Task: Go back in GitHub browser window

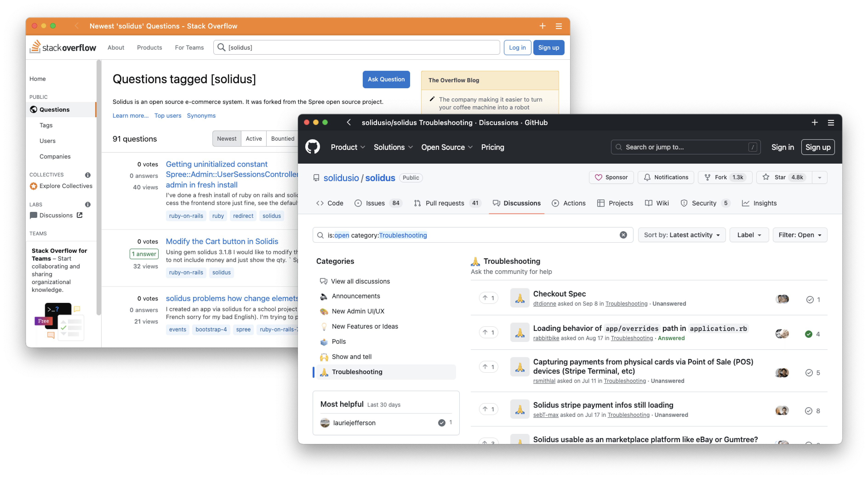Action: click(349, 123)
